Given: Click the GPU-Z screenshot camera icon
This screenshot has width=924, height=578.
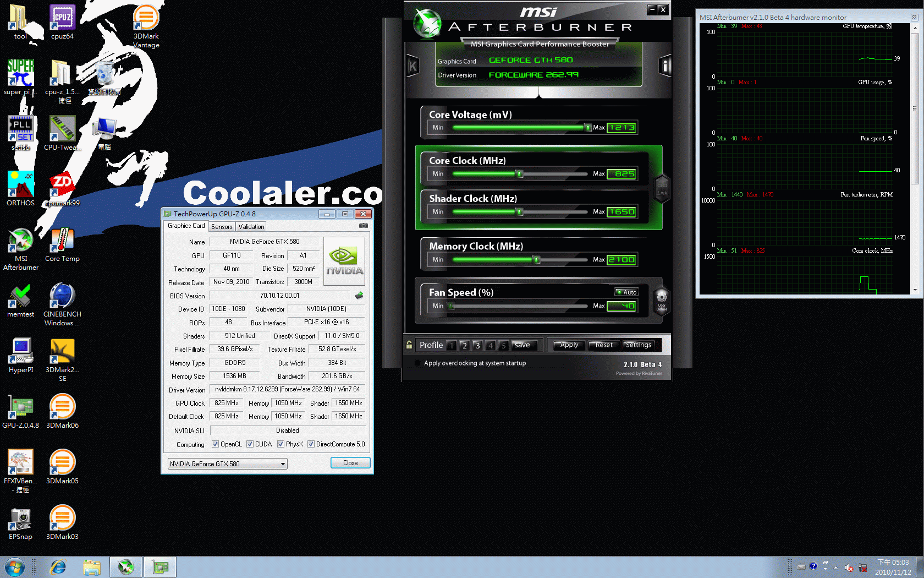Looking at the screenshot, I should pos(363,226).
